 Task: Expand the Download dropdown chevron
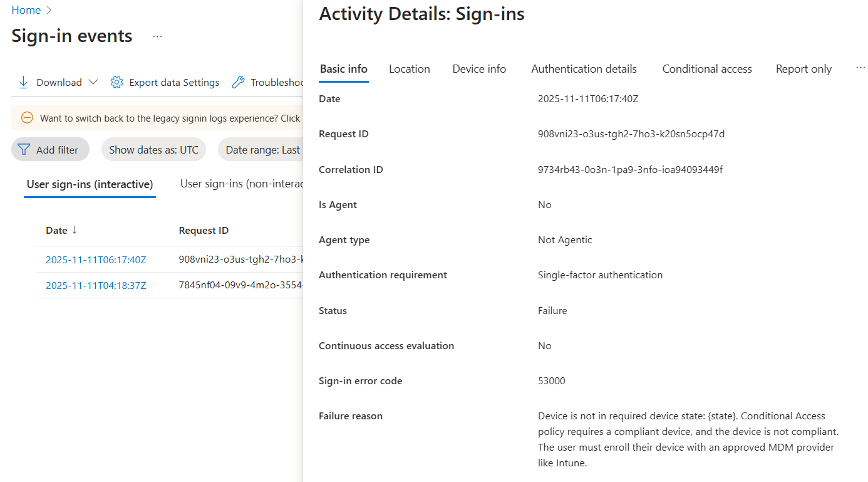click(x=93, y=81)
